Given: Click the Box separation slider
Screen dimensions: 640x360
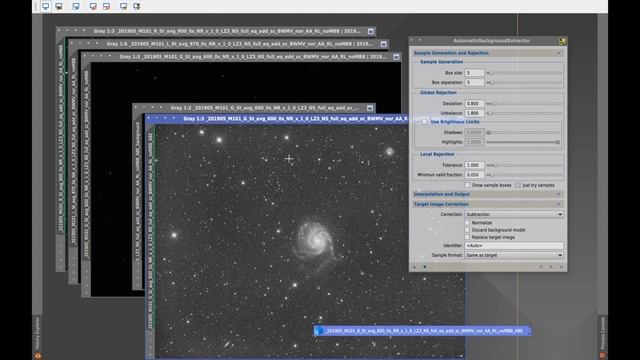Looking at the screenshot, I should (x=524, y=82).
